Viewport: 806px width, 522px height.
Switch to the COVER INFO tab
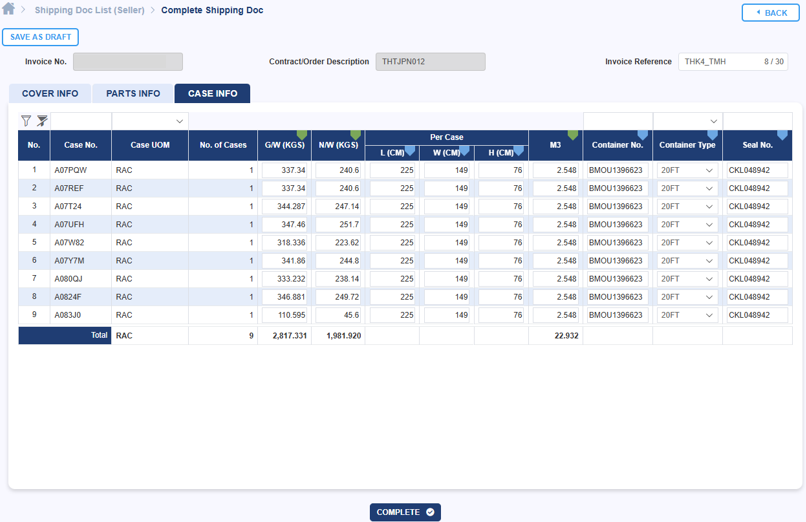tap(50, 94)
